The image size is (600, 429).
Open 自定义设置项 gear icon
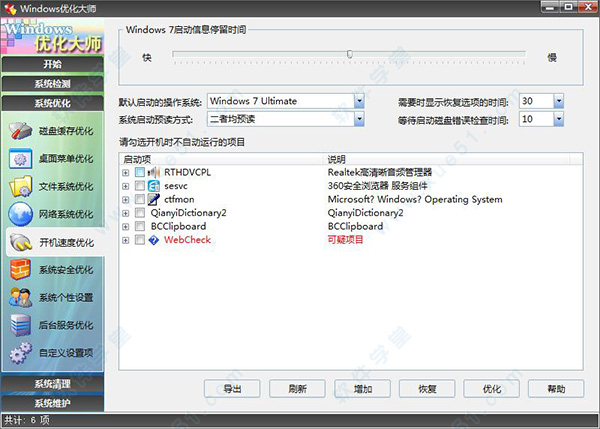(21, 353)
